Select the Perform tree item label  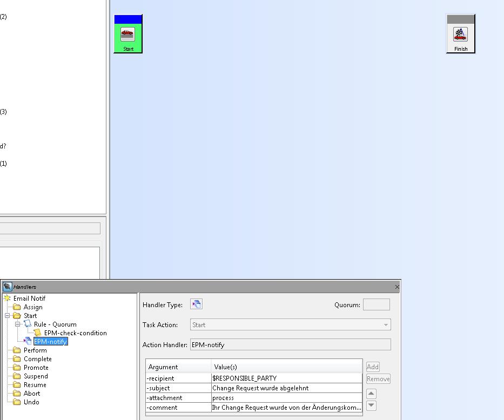[x=35, y=350]
